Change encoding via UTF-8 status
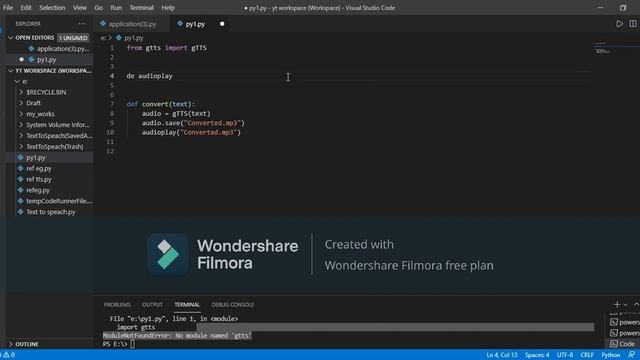The width and height of the screenshot is (640, 360). [x=565, y=355]
